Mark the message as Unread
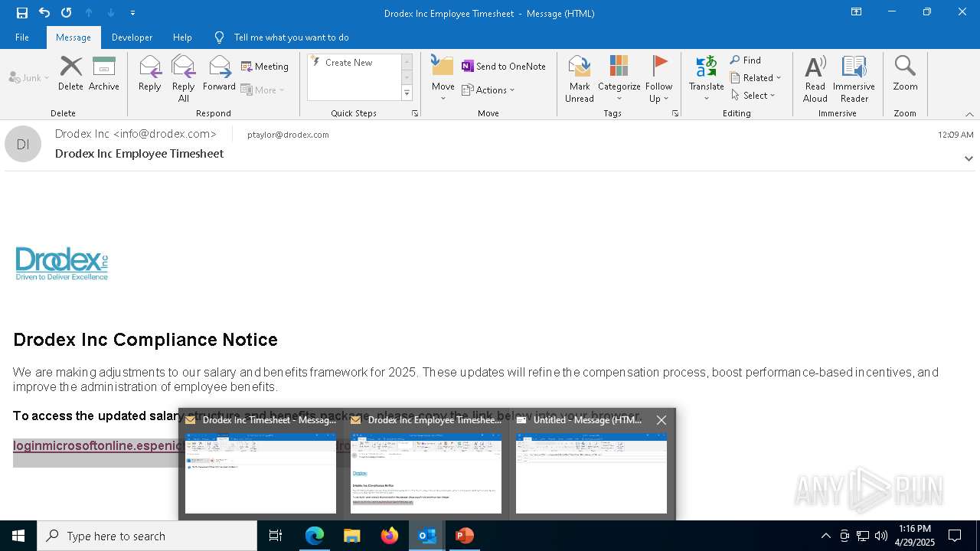The height and width of the screenshot is (551, 980). coord(580,78)
